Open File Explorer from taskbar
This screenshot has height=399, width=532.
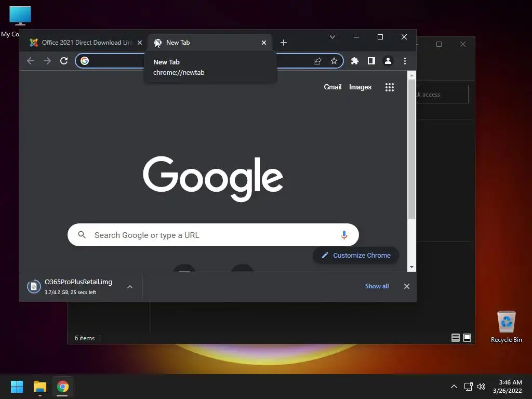39,387
